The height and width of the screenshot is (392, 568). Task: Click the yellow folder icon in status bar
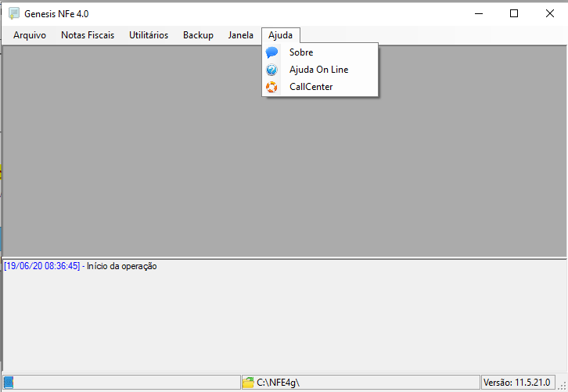248,382
